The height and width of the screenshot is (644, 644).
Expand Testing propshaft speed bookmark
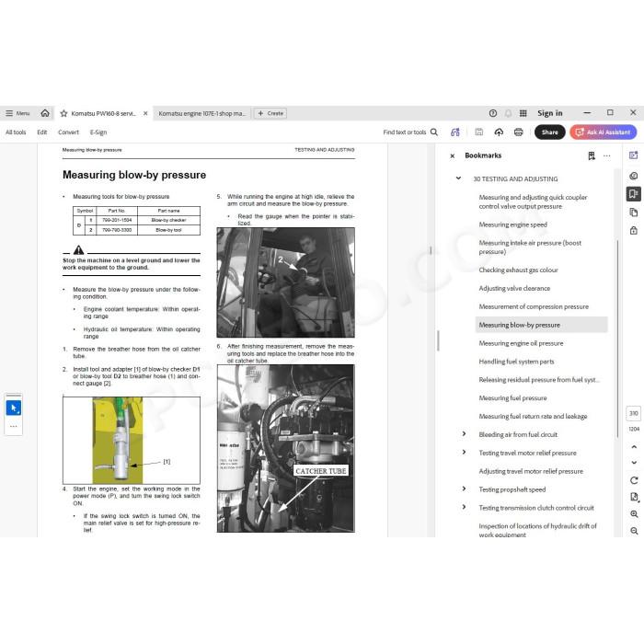click(x=464, y=489)
